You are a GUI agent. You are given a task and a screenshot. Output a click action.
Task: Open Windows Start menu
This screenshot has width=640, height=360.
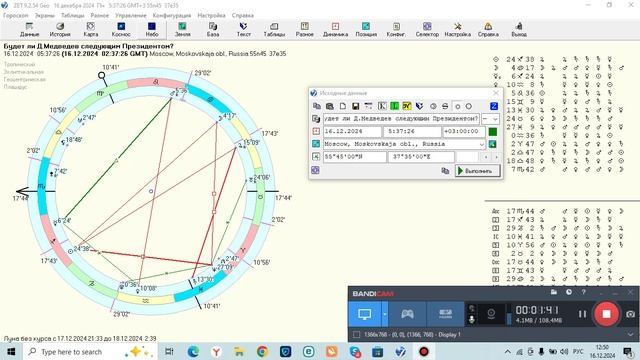coord(11,351)
